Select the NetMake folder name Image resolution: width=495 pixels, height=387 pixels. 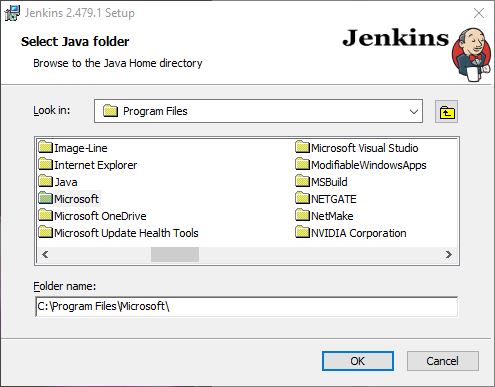[x=332, y=216]
